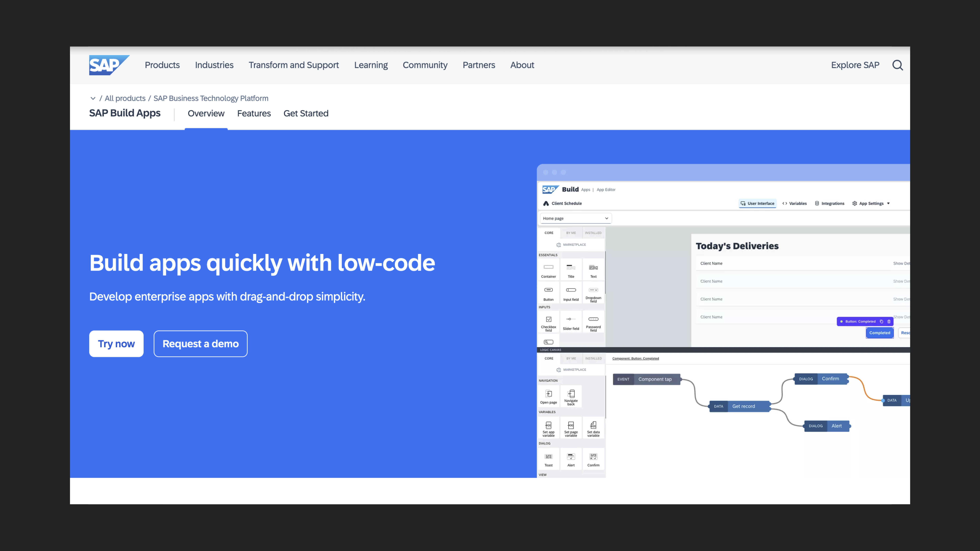
Task: Expand the breadcrumb chevron
Action: [x=93, y=99]
